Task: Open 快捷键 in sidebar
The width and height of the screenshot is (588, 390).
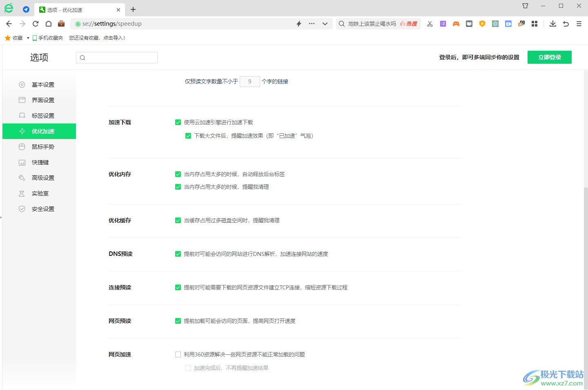Action: 39,162
